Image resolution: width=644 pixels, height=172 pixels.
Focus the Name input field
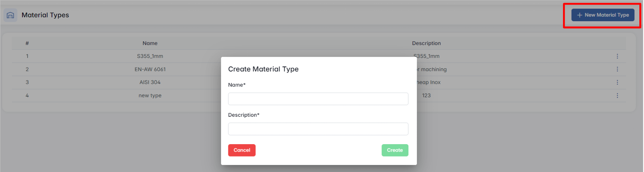(x=318, y=99)
